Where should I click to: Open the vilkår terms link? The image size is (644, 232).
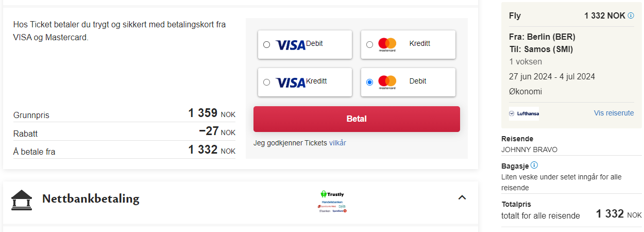(x=337, y=143)
